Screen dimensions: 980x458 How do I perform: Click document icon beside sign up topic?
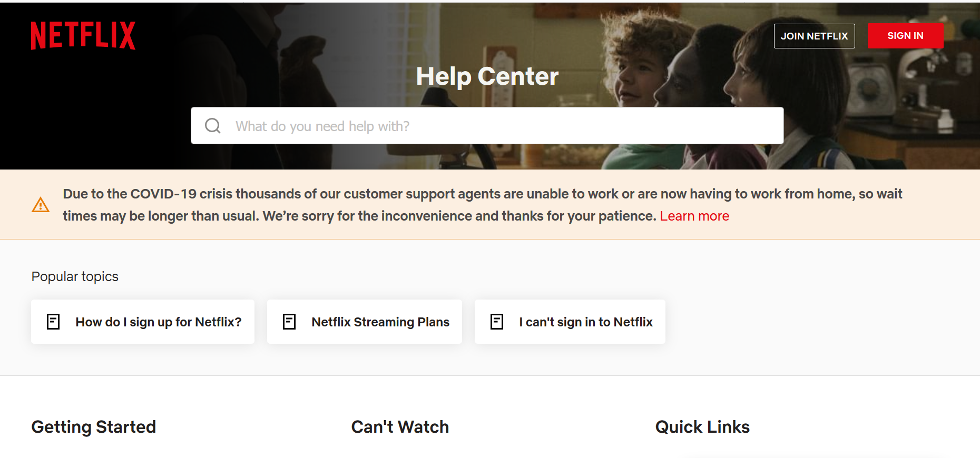(x=53, y=322)
